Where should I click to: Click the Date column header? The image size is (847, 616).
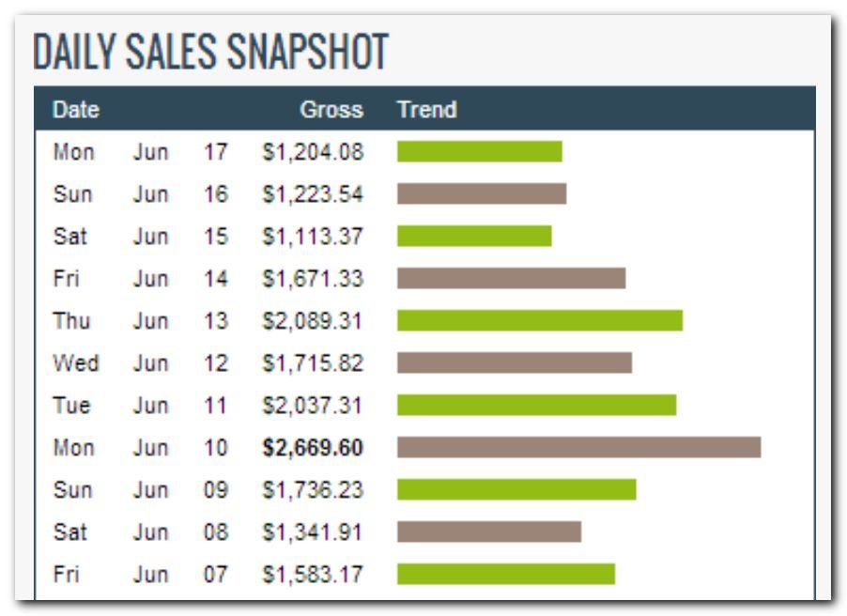pos(76,110)
